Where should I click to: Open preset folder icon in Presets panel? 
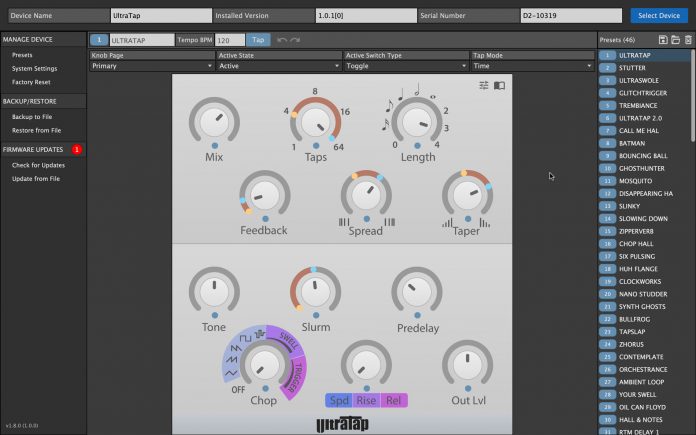[x=675, y=39]
